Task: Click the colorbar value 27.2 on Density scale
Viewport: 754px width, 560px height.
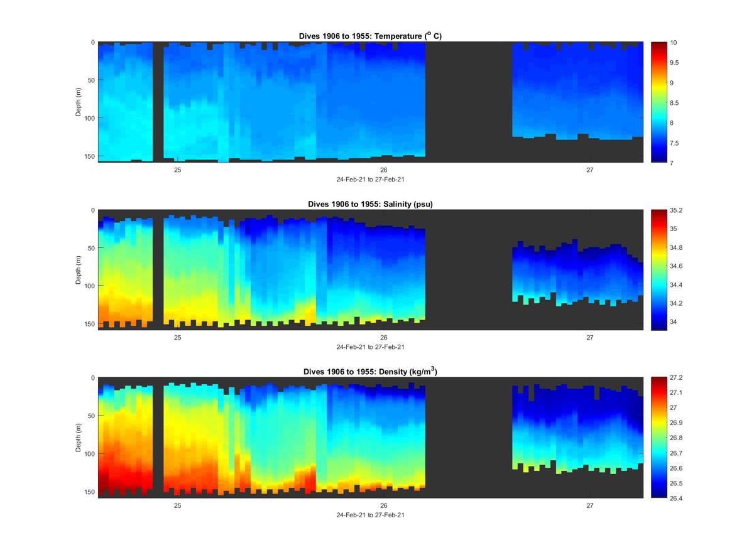Action: [676, 378]
